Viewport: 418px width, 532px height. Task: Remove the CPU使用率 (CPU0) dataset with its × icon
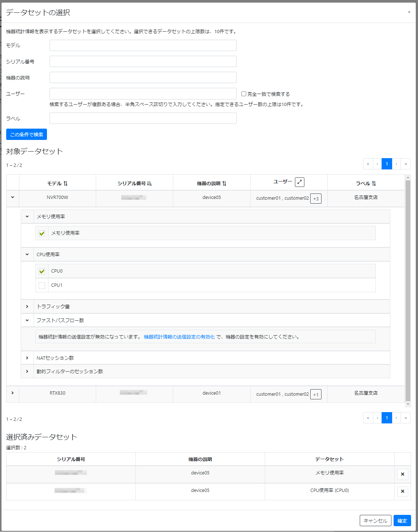pos(402,491)
